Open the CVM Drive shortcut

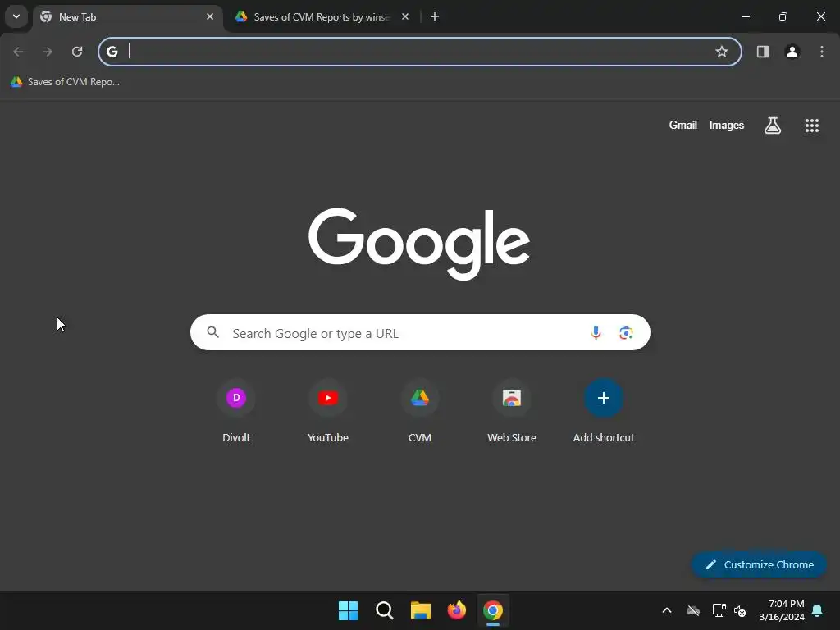coord(420,410)
